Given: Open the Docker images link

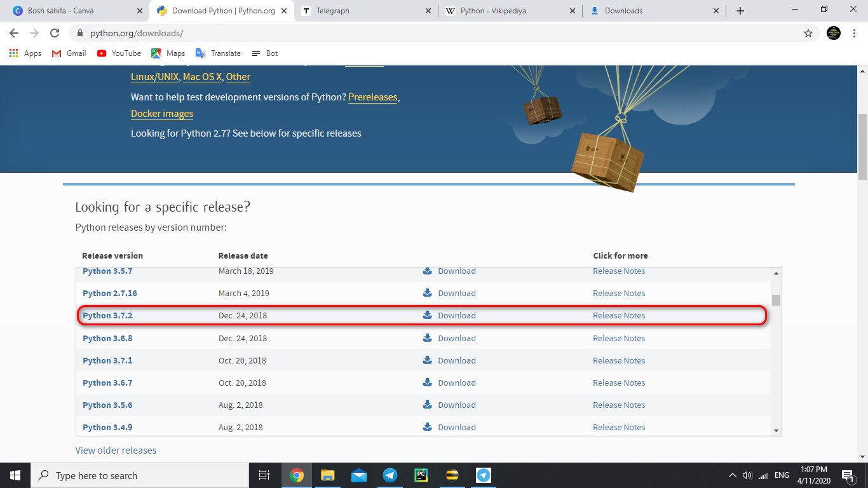Looking at the screenshot, I should click(x=162, y=114).
